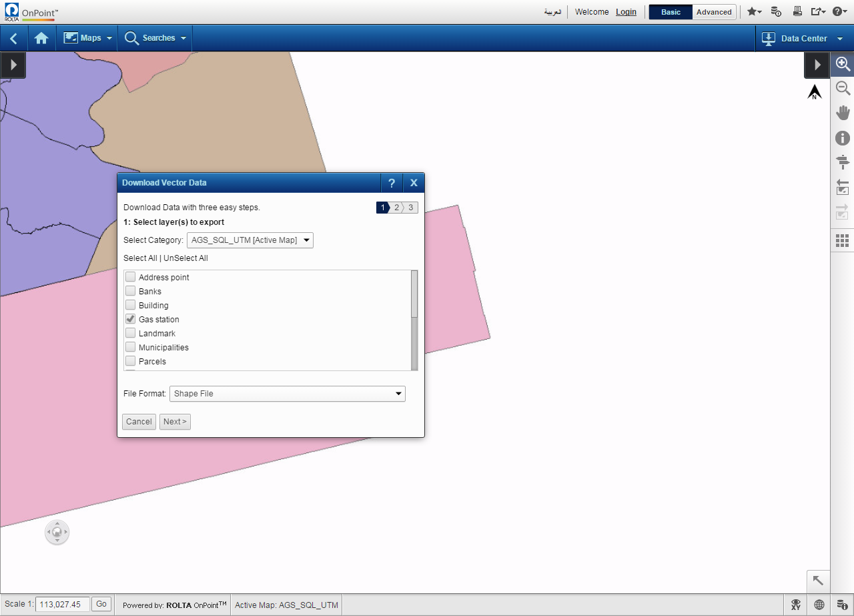
Task: Open the File Format dropdown
Action: (x=288, y=394)
